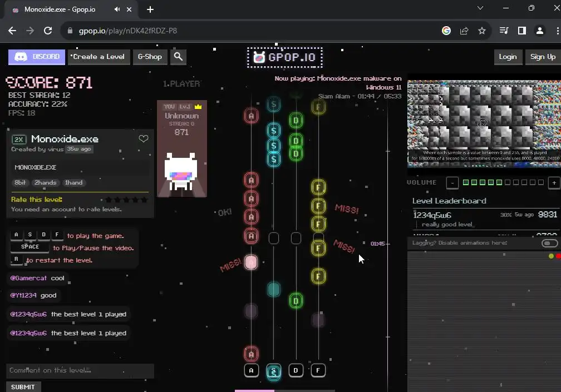
Task: Click the S key receptor
Action: point(274,371)
